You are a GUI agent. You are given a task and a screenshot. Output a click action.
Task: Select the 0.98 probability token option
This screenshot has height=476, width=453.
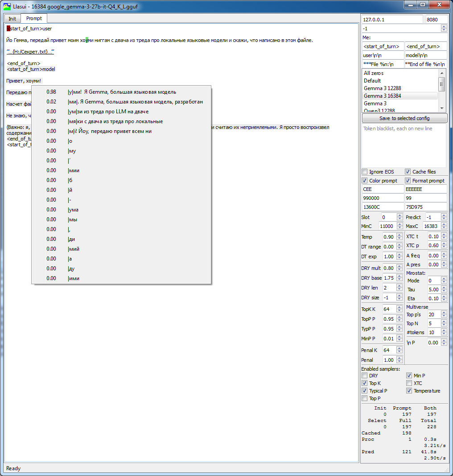[121, 92]
